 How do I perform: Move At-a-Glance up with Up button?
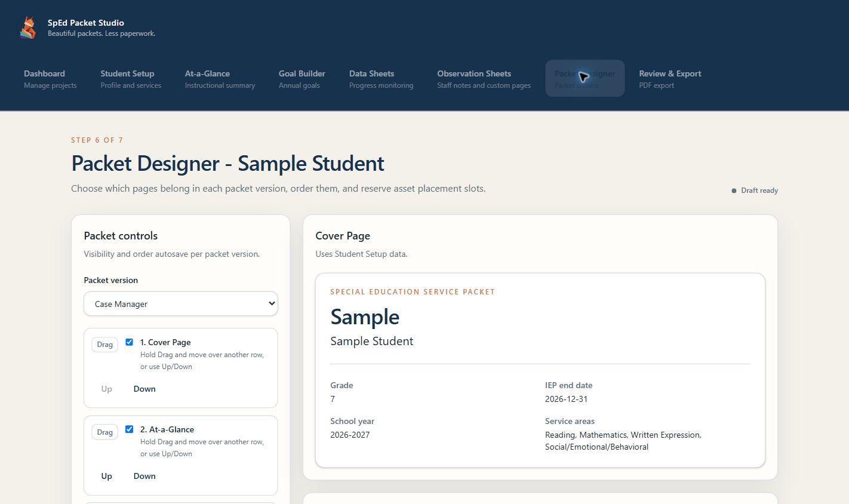(106, 476)
